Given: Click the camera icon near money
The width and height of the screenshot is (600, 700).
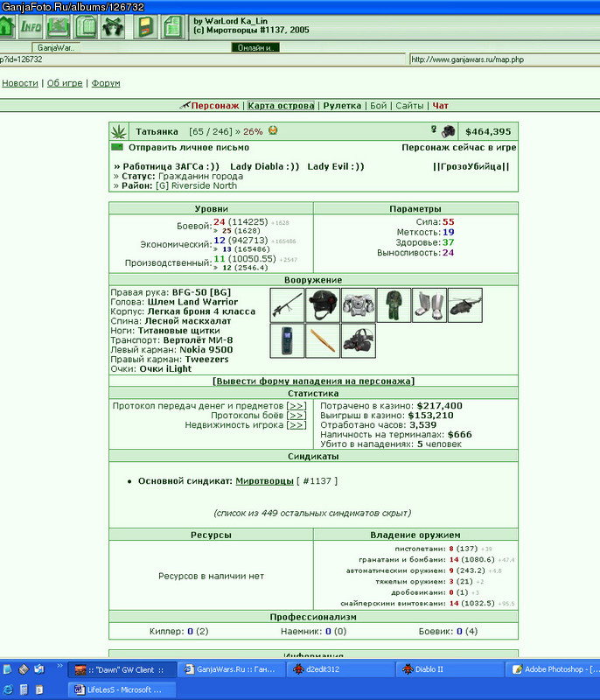Looking at the screenshot, I should (449, 131).
